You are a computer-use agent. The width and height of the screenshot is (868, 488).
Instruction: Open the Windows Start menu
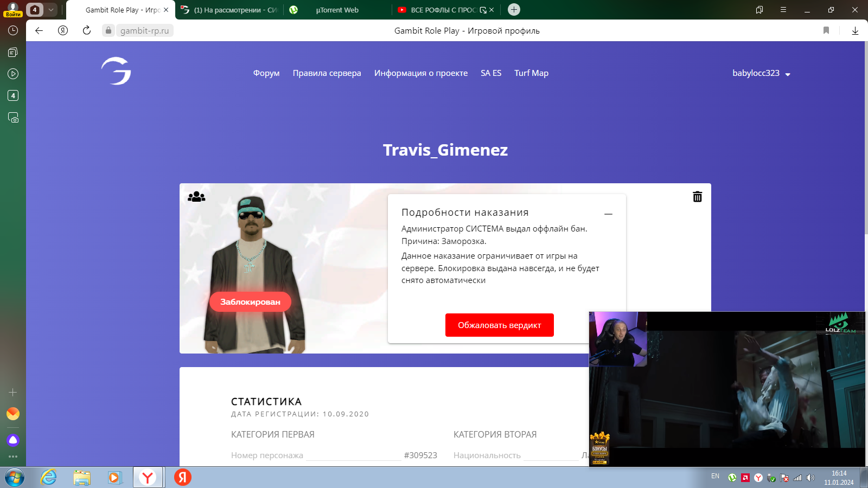(15, 478)
